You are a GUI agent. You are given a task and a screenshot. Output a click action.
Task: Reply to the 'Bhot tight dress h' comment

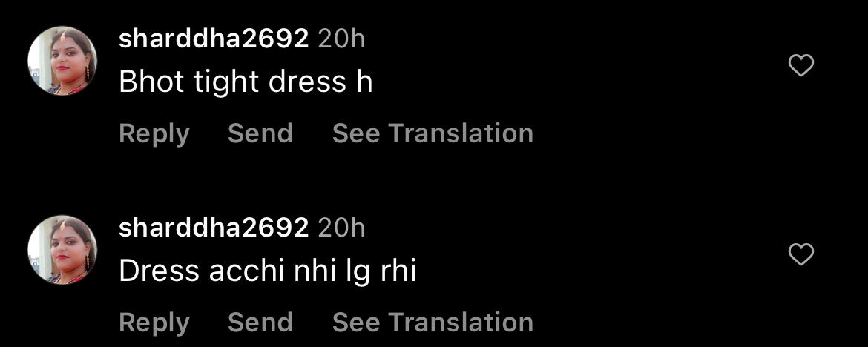[154, 134]
